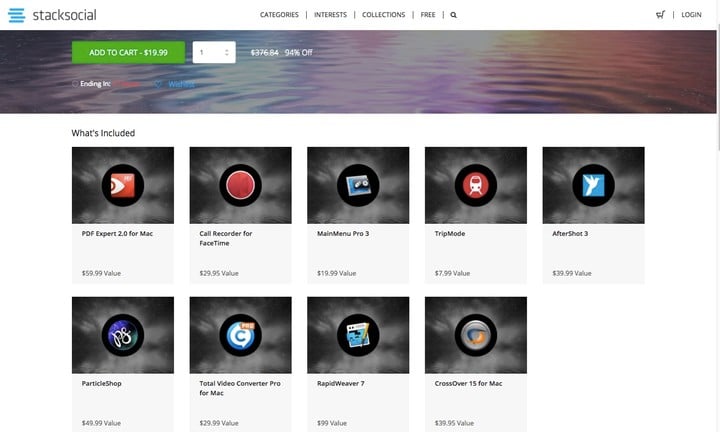
Task: Click the $39.95 Value text
Action: click(454, 423)
